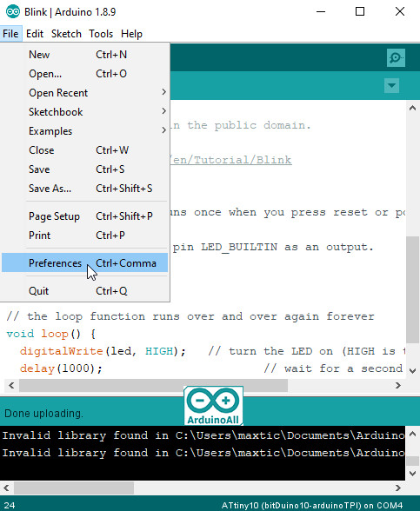Open Preferences from the File menu
420x511 pixels.
click(85, 262)
